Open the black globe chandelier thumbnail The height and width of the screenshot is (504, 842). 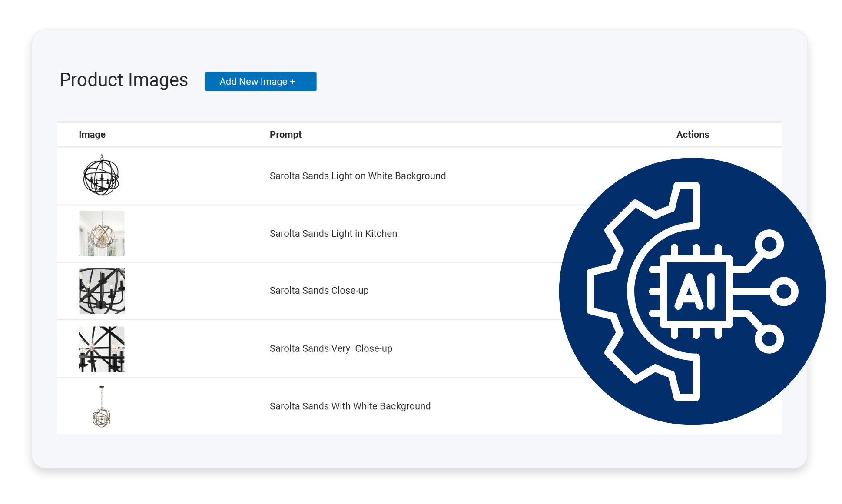(x=101, y=176)
